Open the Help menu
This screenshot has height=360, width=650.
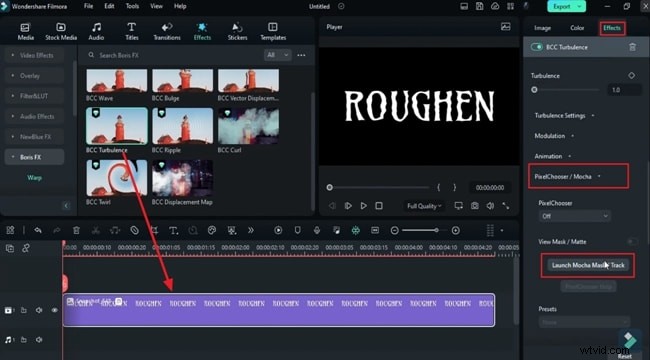(180, 6)
